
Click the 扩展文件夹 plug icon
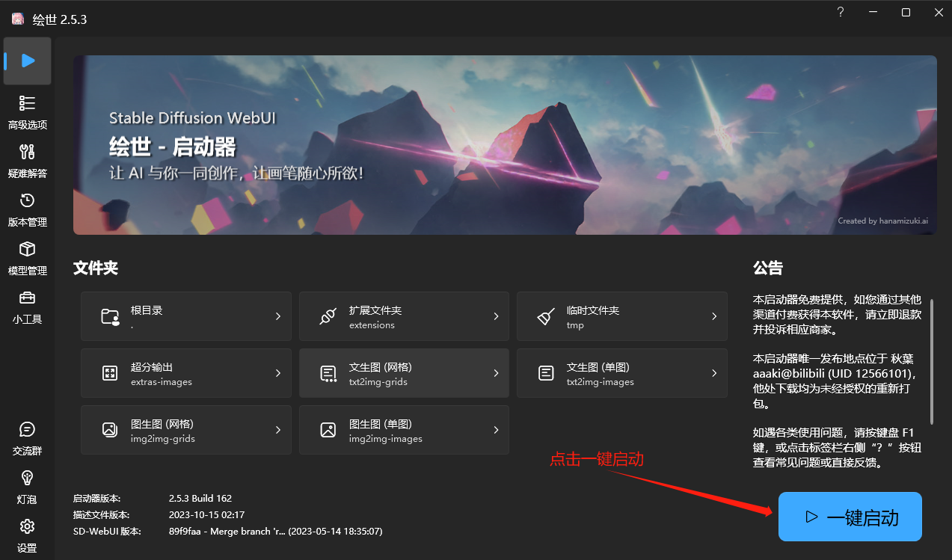(328, 317)
